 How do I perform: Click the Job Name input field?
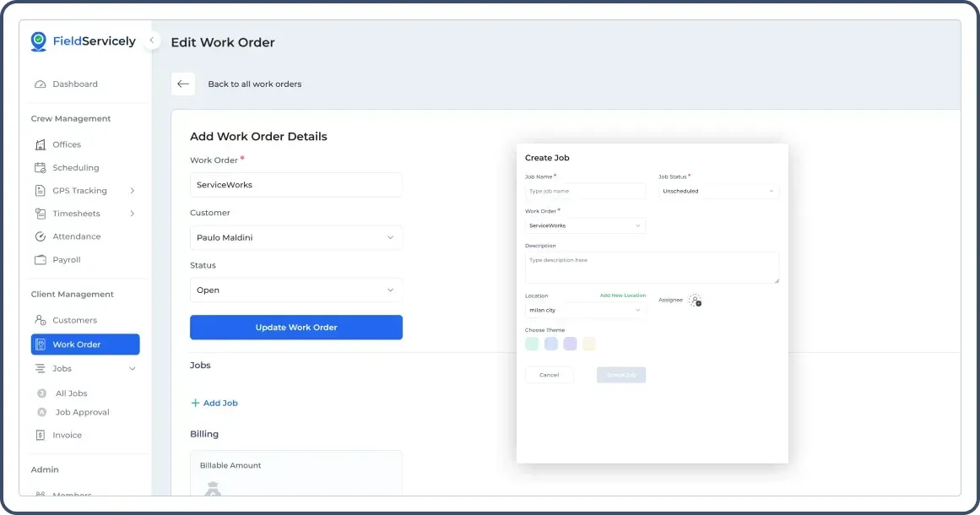tap(585, 191)
